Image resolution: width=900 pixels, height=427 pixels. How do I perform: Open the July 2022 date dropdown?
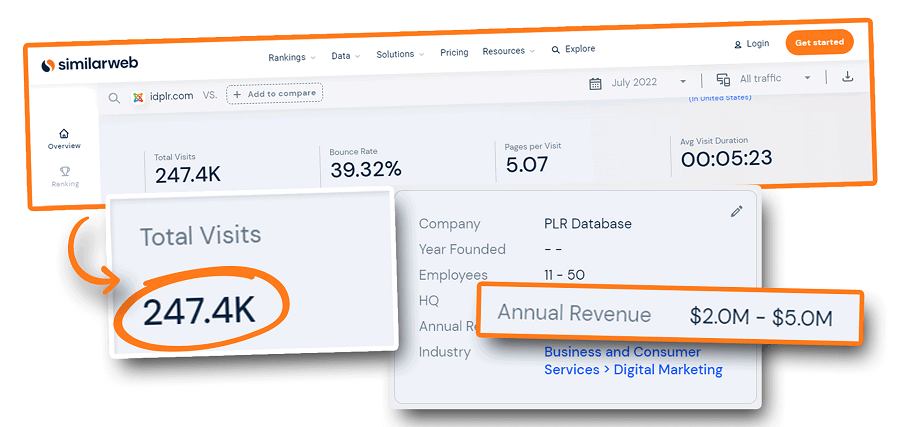pyautogui.click(x=649, y=82)
